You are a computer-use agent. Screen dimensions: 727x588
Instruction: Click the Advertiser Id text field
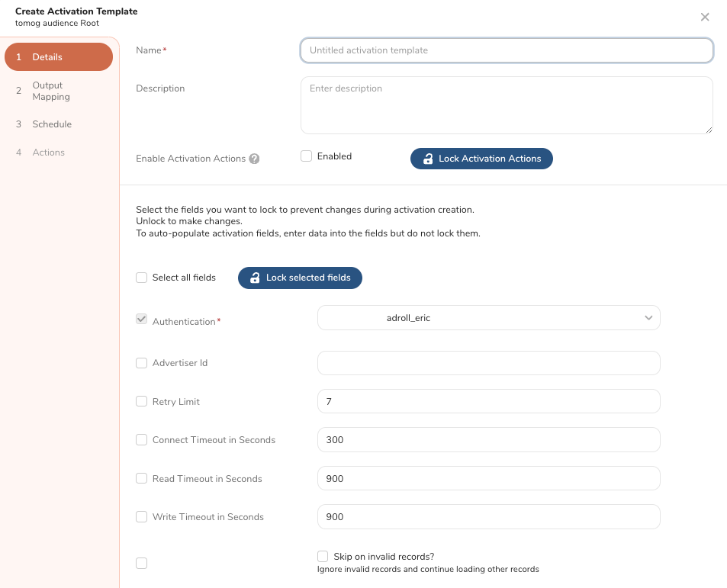click(x=488, y=363)
